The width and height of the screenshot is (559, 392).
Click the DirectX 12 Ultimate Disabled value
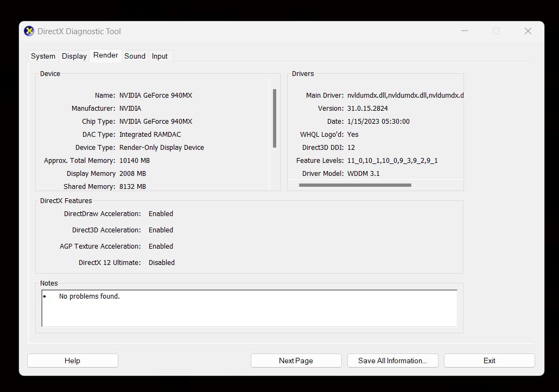click(162, 263)
